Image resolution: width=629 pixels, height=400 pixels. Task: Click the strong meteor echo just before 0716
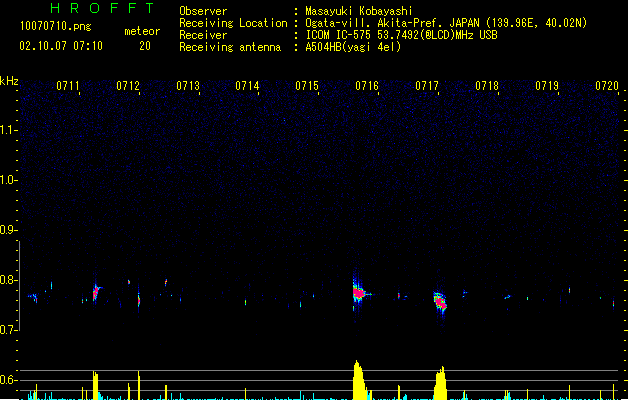tap(359, 293)
